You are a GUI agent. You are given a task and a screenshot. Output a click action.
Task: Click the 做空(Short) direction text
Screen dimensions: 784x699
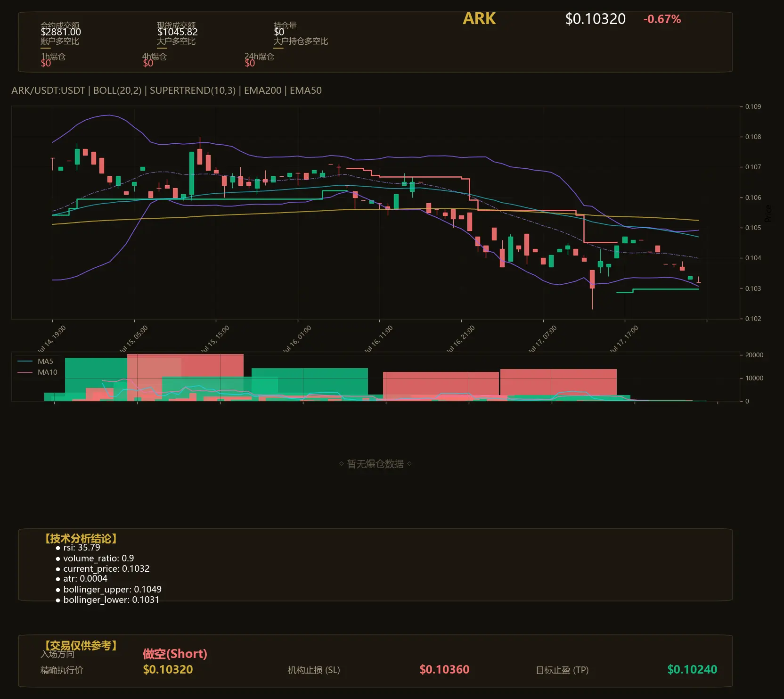pyautogui.click(x=175, y=654)
